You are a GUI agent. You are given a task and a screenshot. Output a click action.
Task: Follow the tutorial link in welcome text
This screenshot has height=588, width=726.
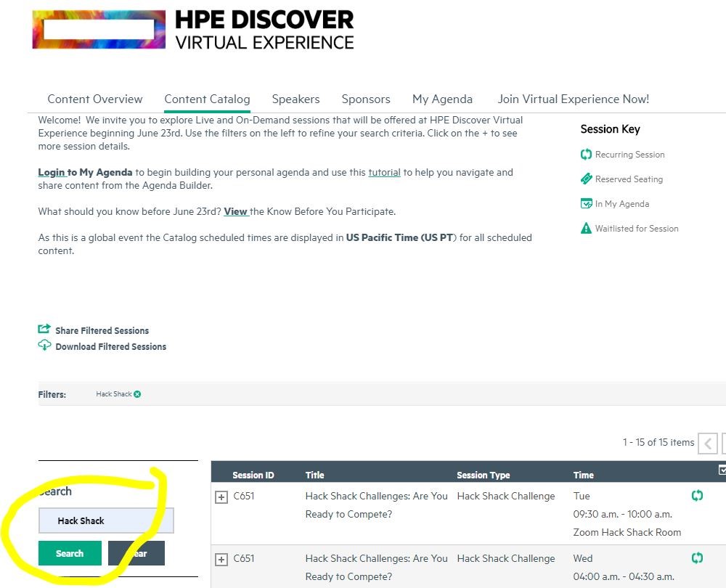pos(384,173)
